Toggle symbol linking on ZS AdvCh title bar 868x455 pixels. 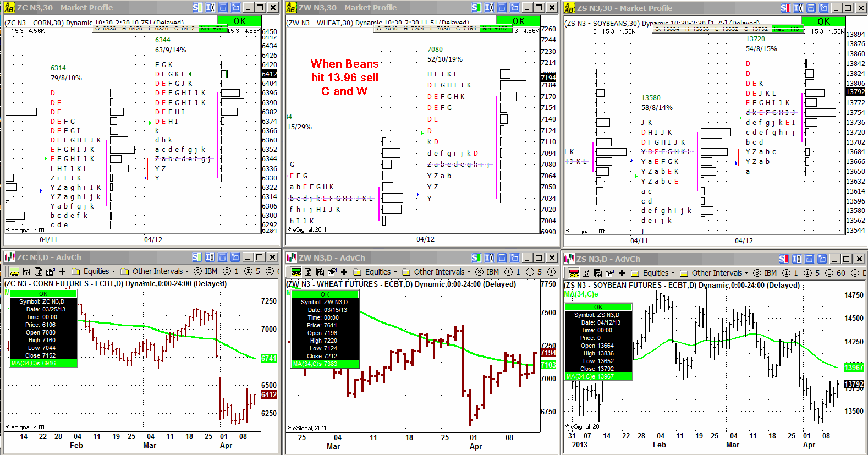(783, 259)
